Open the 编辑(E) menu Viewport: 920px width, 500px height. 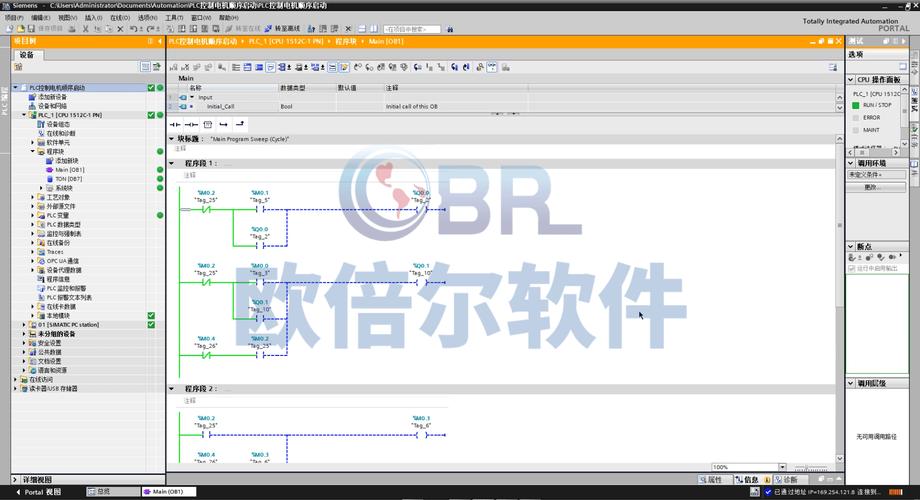pos(40,18)
